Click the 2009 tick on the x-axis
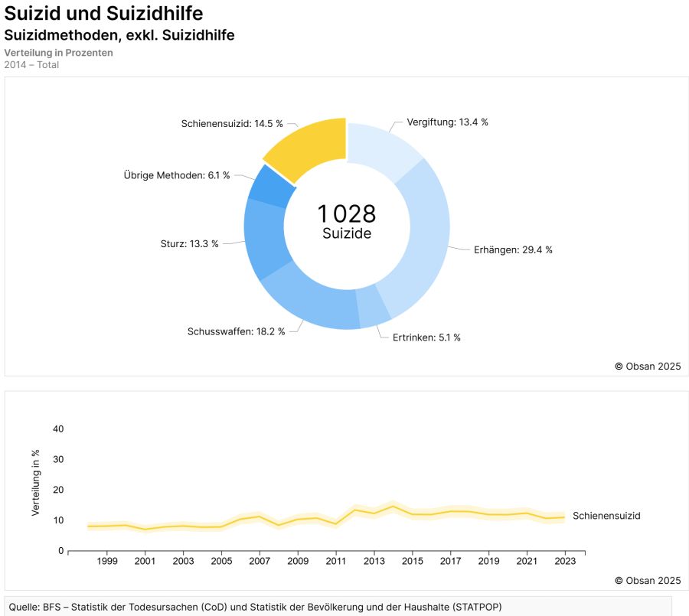This screenshot has width=689, height=616. [298, 561]
